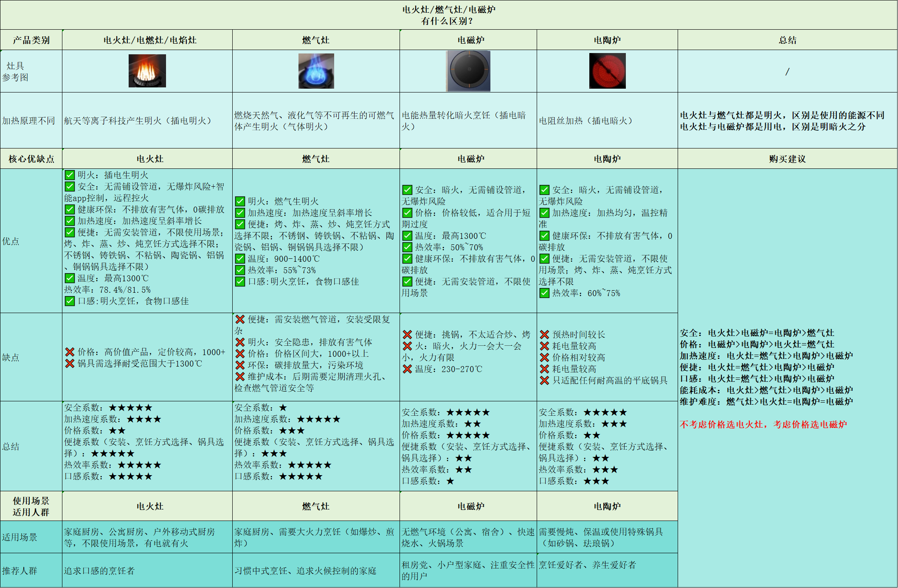The height and width of the screenshot is (588, 898).
Task: Click the green check beside 温度：最高1300℃ under 电磁炉
Action: (407, 235)
